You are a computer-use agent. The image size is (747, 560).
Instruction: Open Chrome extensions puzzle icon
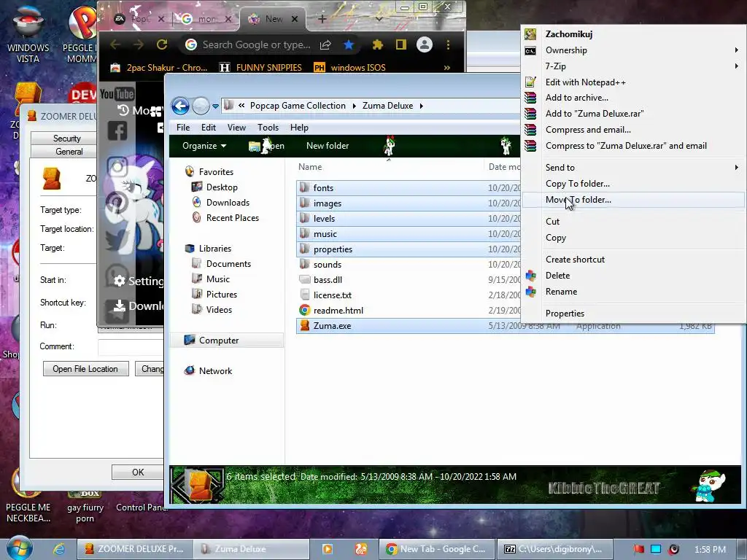point(377,44)
